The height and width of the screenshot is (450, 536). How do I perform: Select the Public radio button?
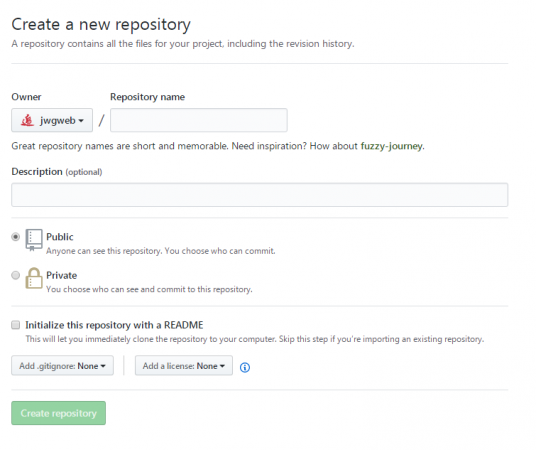(15, 237)
